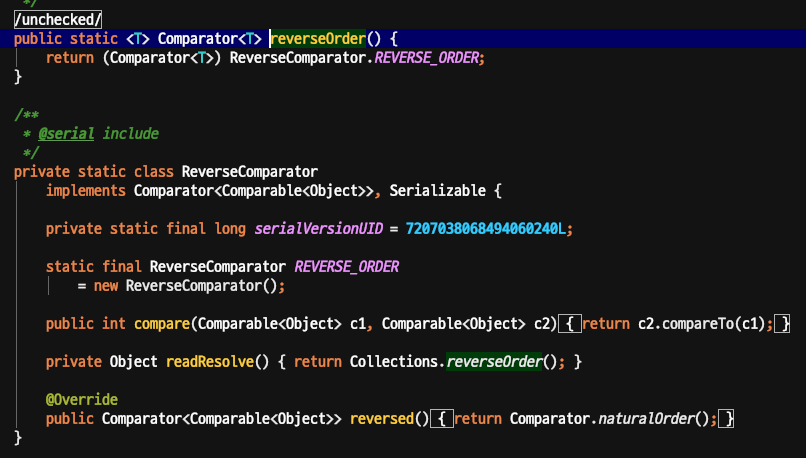
Task: Click REVERSE_ORDER in the return statement
Action: click(427, 58)
